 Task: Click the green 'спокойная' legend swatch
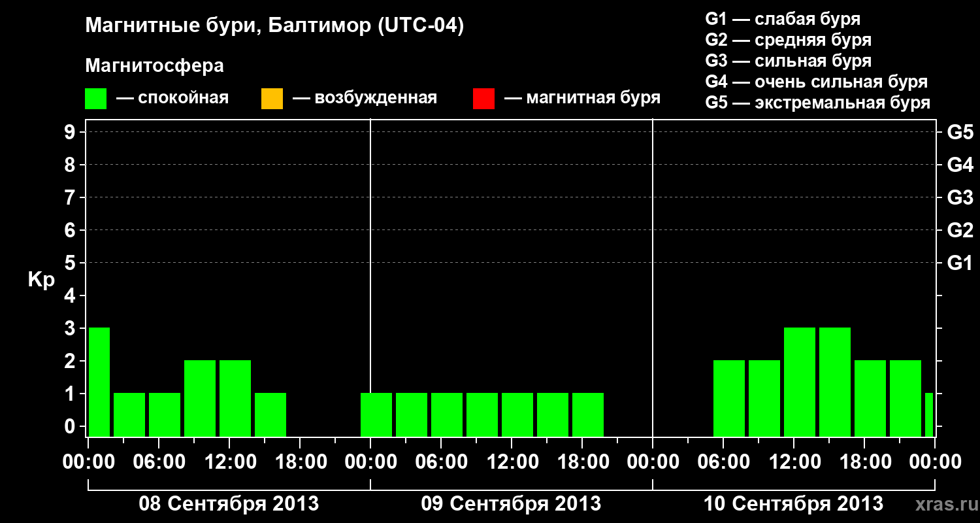click(x=96, y=99)
